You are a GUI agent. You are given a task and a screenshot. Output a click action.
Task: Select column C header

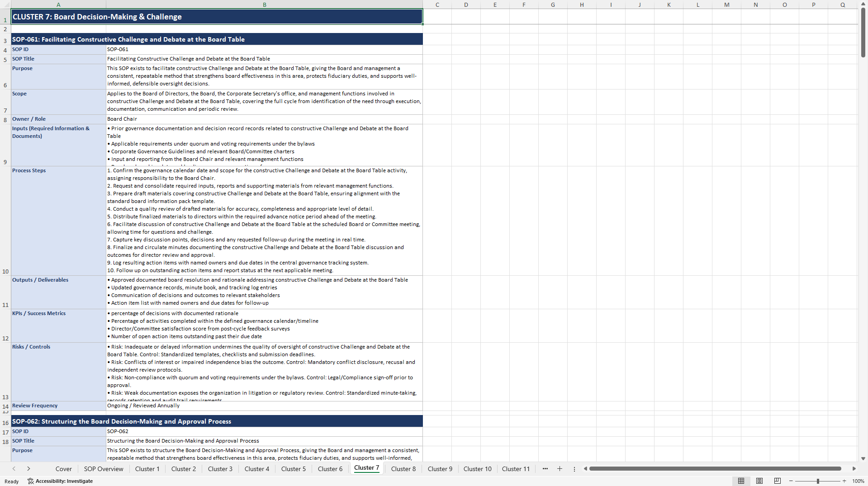pyautogui.click(x=437, y=5)
